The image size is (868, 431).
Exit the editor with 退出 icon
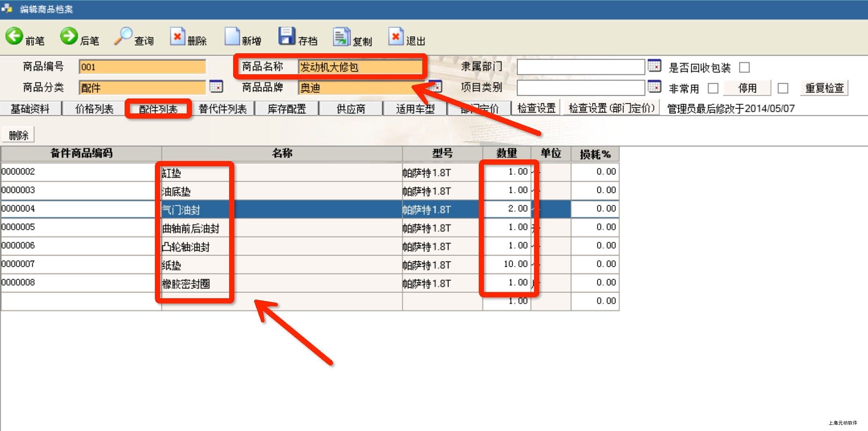tap(396, 37)
